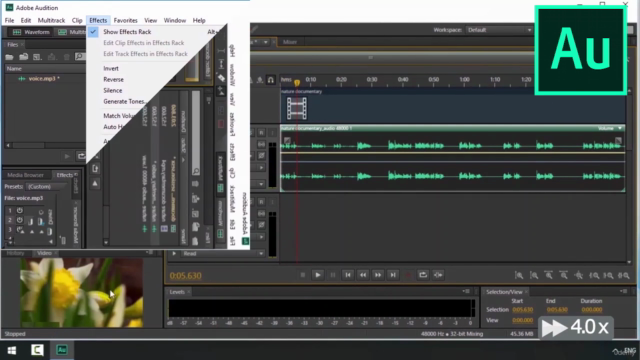This screenshot has height=360, width=640.
Task: Open the Workspace Default dropdown
Action: click(x=500, y=30)
